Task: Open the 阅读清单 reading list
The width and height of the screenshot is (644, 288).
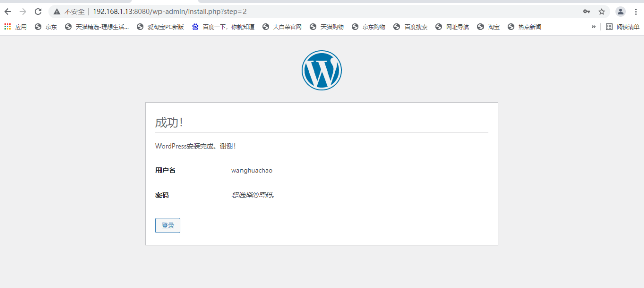Action: tap(623, 27)
